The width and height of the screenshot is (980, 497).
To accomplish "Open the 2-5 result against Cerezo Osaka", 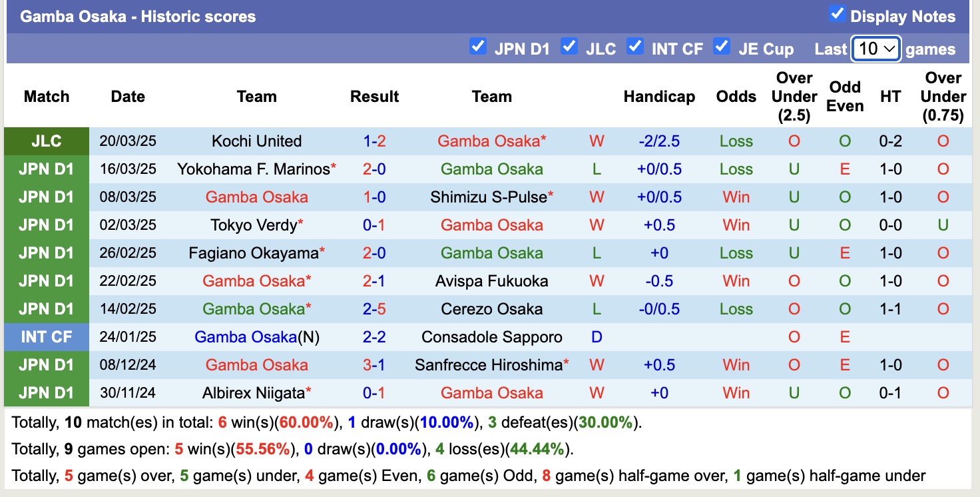I will click(374, 309).
